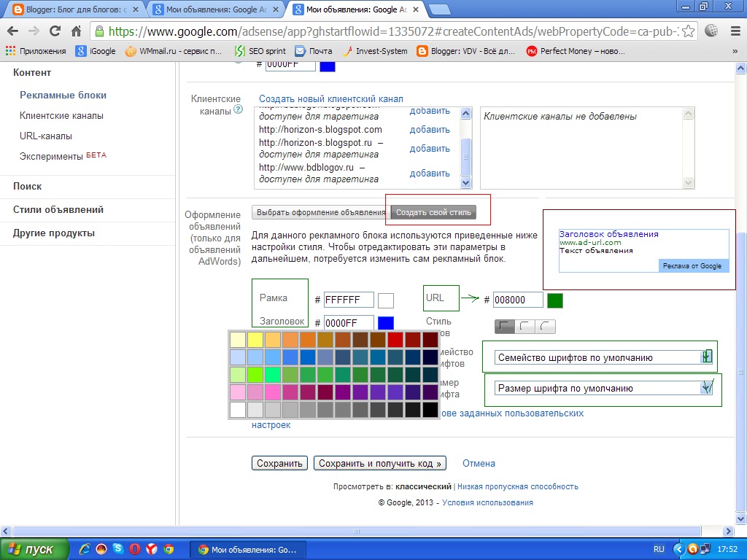Select the very rounded corner style option
The width and height of the screenshot is (747, 560).
point(545,326)
